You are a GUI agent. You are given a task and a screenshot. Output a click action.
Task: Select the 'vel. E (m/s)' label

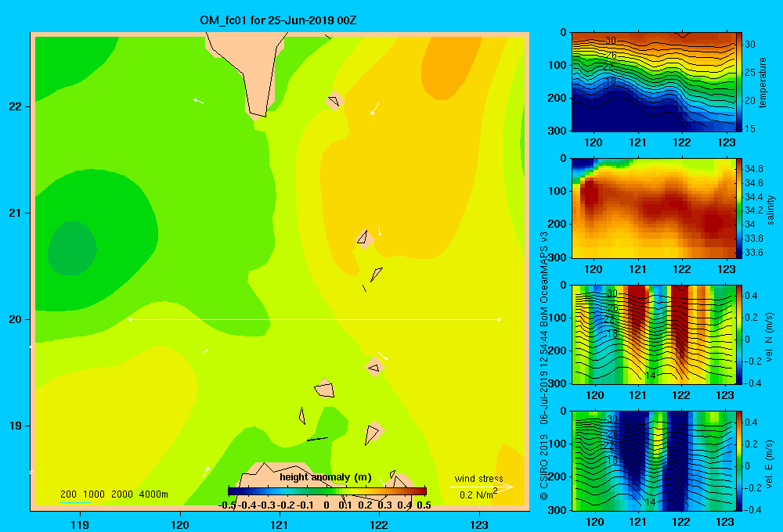click(770, 464)
